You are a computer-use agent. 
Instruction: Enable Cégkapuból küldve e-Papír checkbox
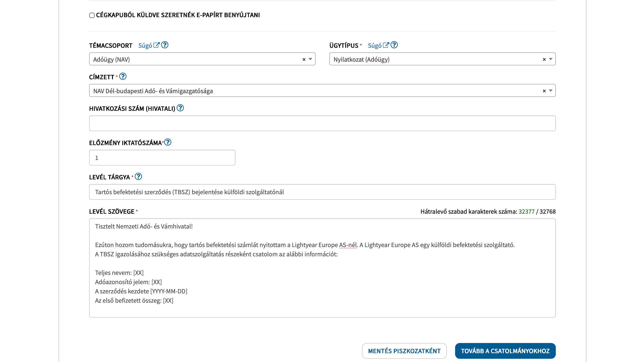(x=92, y=15)
